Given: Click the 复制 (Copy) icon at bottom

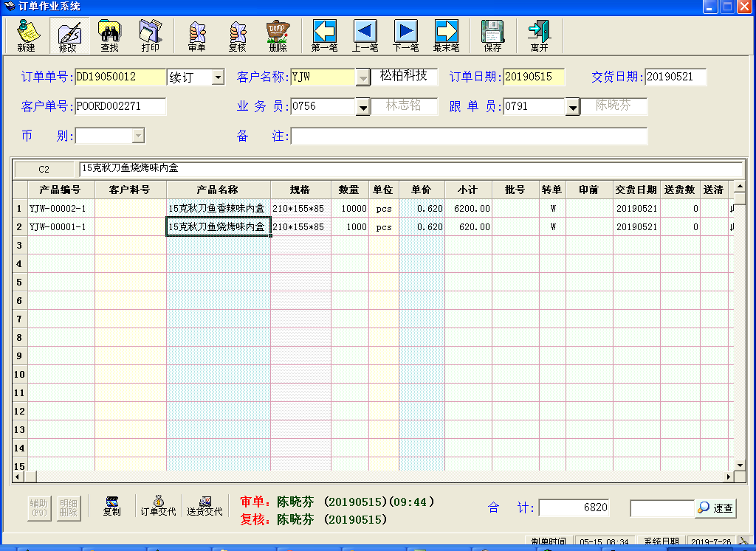Looking at the screenshot, I should [x=112, y=506].
